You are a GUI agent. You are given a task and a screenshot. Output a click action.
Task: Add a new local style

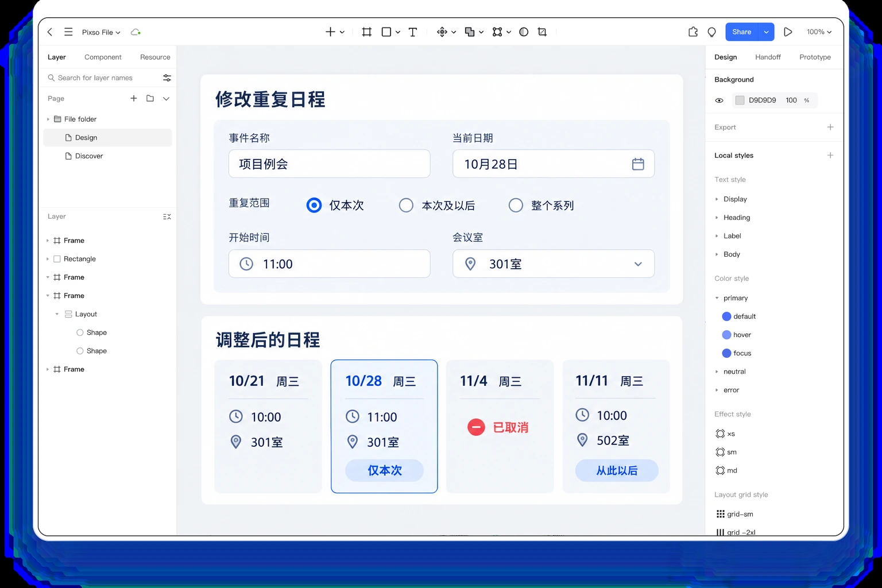(x=830, y=155)
